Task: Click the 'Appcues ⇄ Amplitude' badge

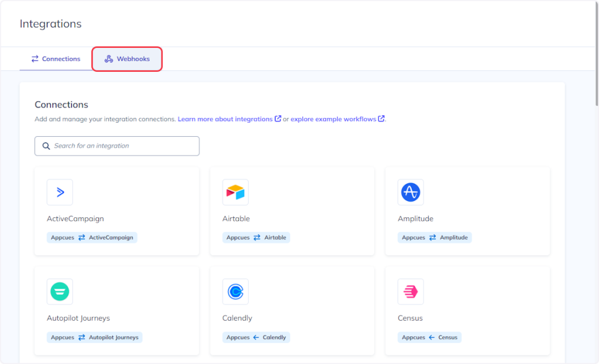Action: point(435,238)
